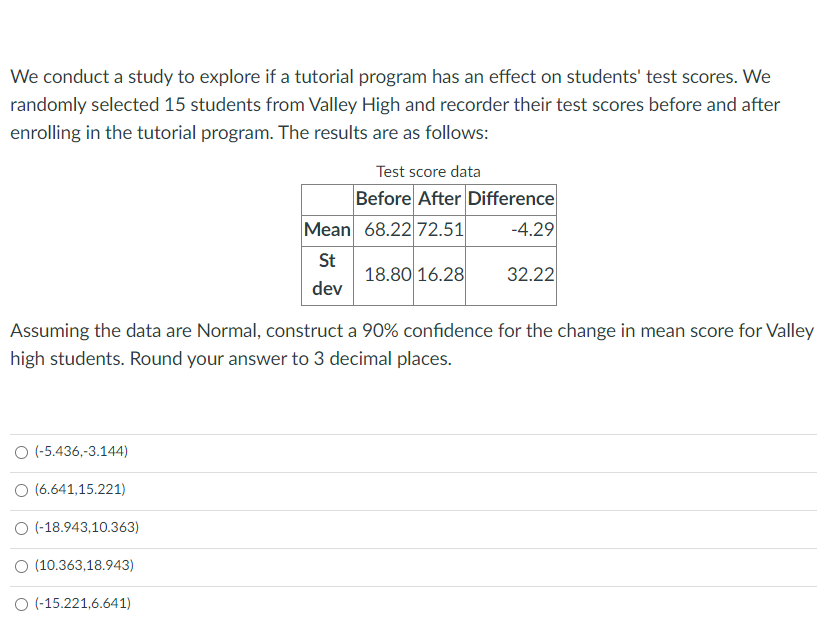Click the 'Difference' column header
The height and width of the screenshot is (632, 817).
(x=511, y=199)
